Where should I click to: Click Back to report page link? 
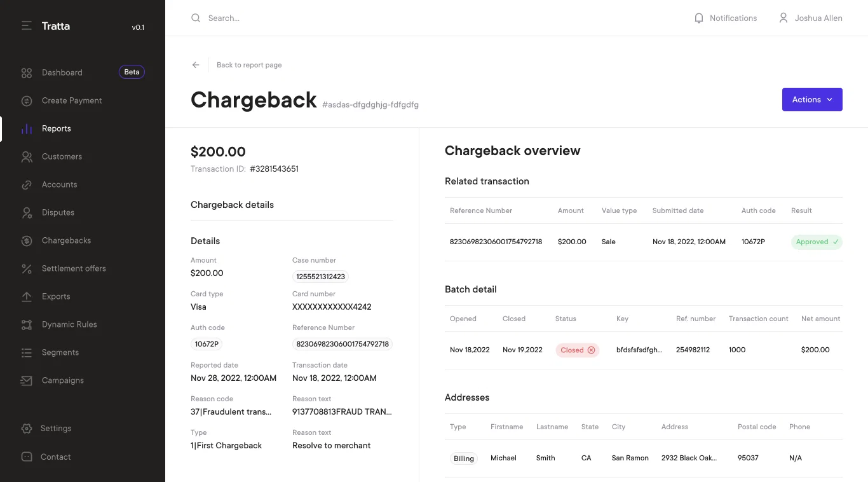pyautogui.click(x=249, y=65)
